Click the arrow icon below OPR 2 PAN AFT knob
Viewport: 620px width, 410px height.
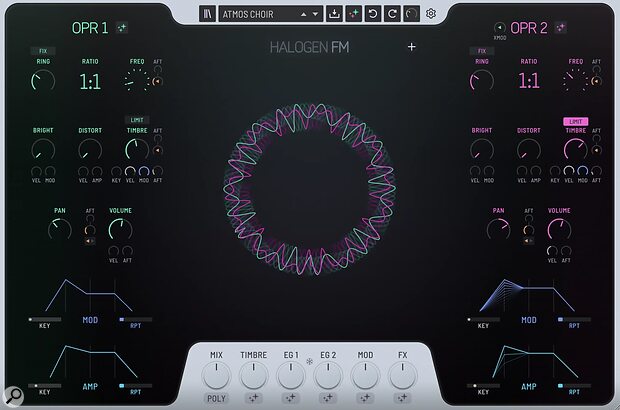[529, 241]
